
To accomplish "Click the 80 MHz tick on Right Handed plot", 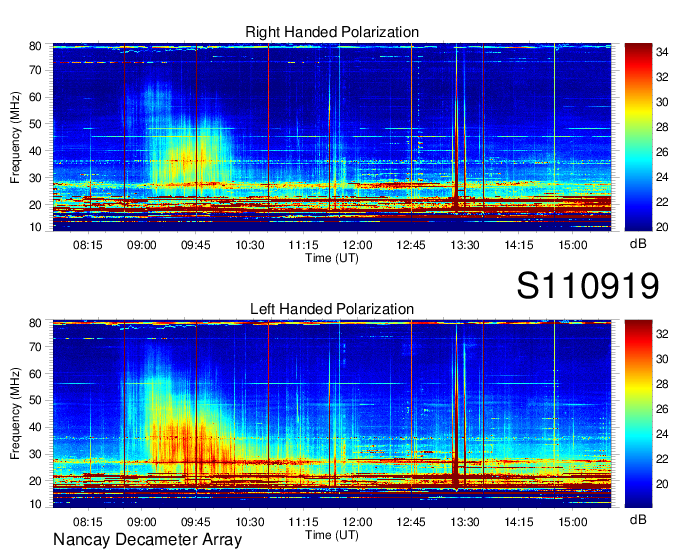I will (x=36, y=46).
